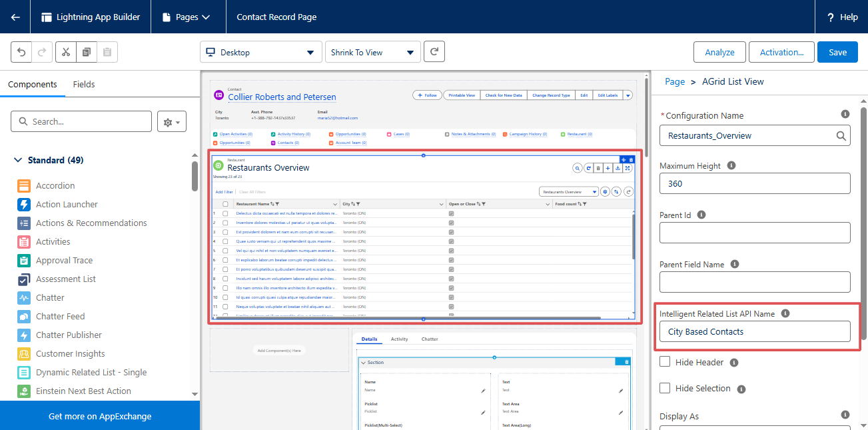868x430 pixels.
Task: Click the Copy icon in toolbar
Action: (x=87, y=52)
